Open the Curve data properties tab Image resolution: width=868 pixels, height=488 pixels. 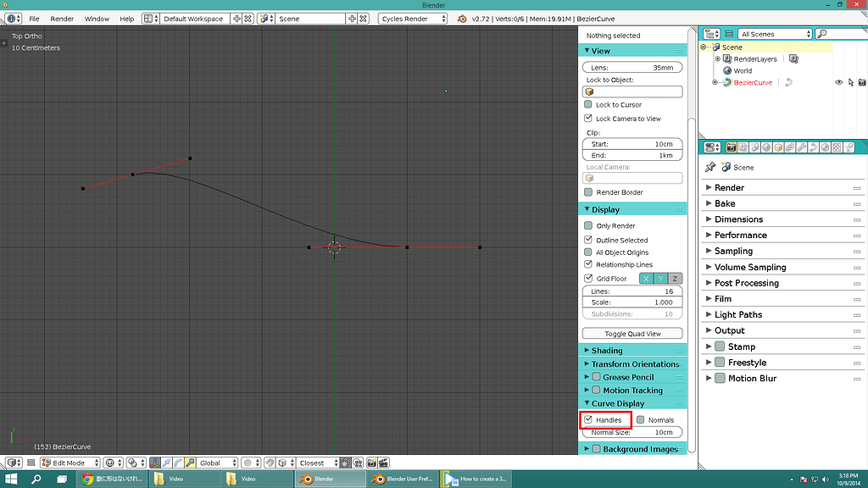point(813,147)
